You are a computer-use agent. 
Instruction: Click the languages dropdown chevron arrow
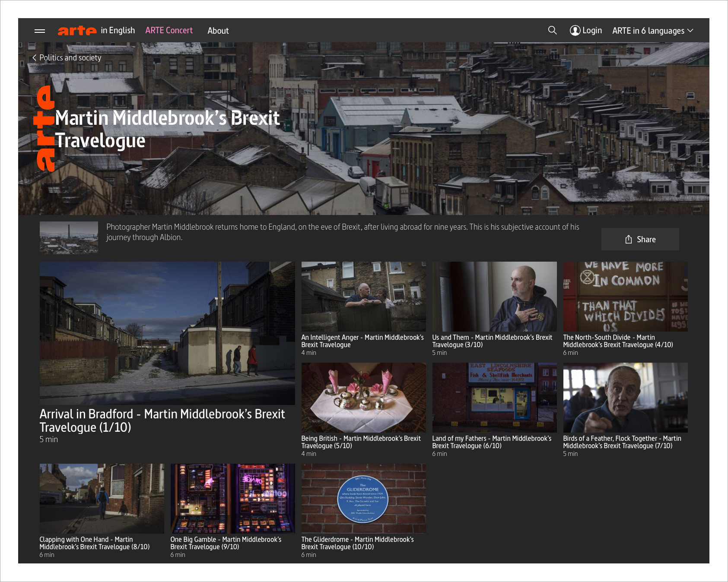[690, 31]
